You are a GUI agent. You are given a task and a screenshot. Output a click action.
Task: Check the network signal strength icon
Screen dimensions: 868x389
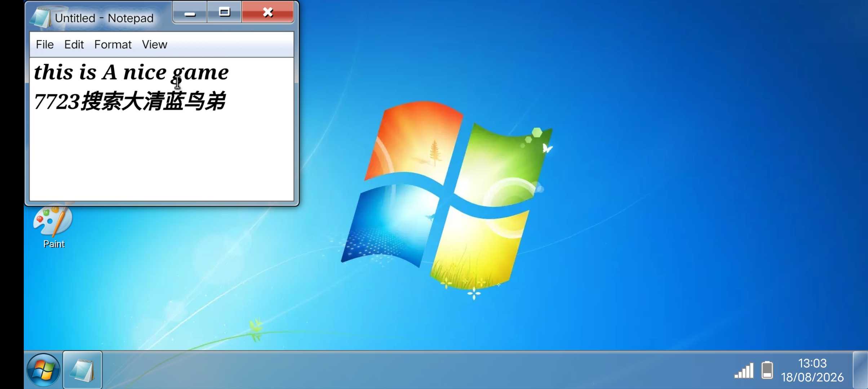[744, 371]
